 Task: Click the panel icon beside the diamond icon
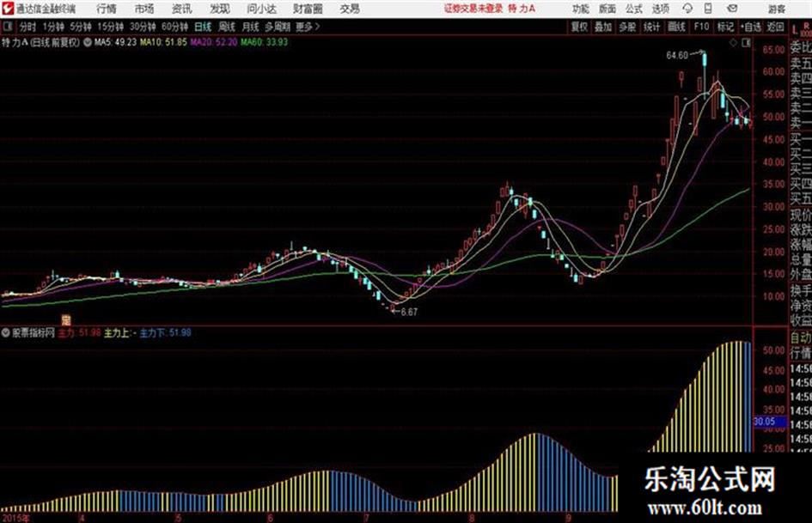click(x=746, y=43)
